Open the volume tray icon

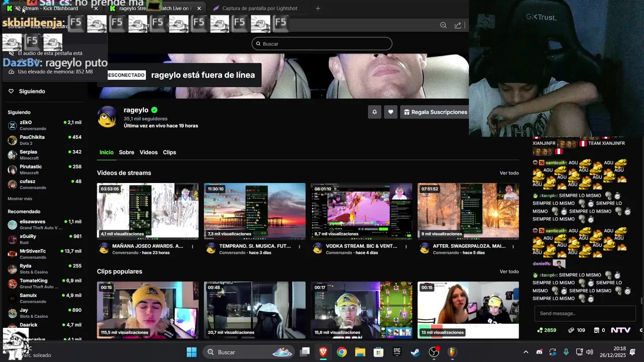(x=590, y=352)
